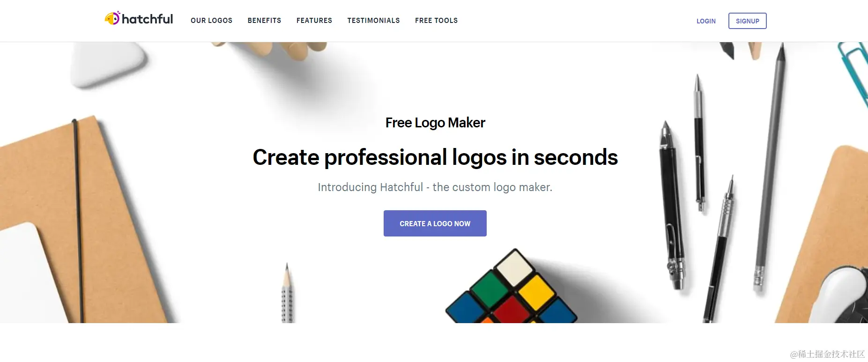
Task: Click the Hatchful bird logo icon
Action: [112, 18]
